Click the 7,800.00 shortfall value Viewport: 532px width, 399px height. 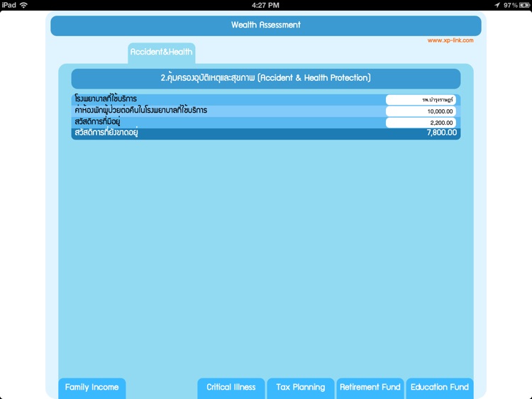(x=442, y=133)
